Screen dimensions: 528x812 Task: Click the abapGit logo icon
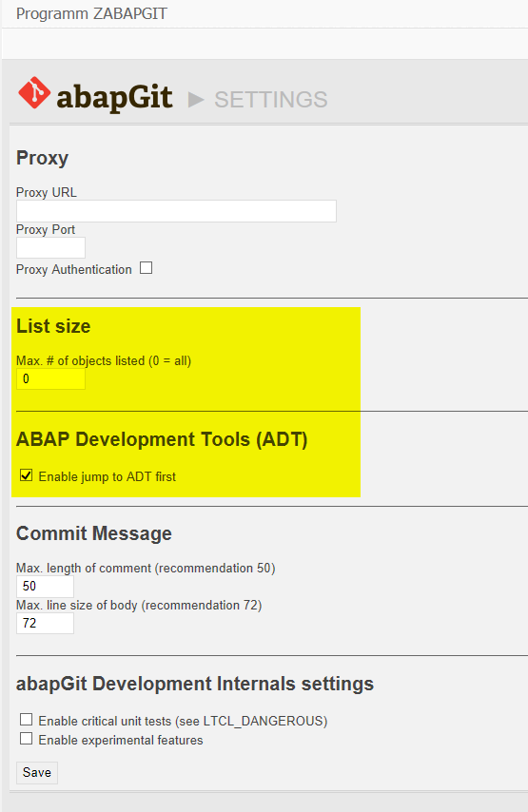34,92
